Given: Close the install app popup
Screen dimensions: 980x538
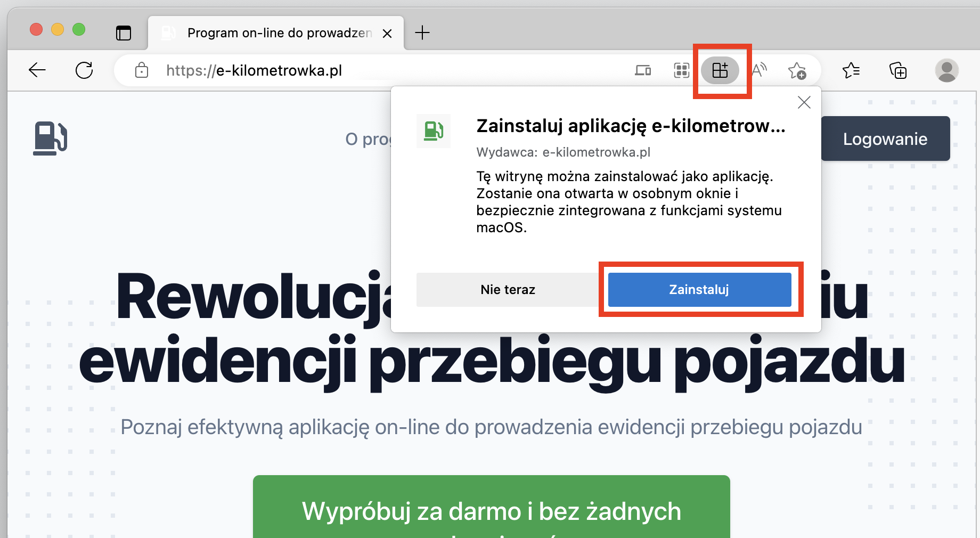Looking at the screenshot, I should (804, 102).
